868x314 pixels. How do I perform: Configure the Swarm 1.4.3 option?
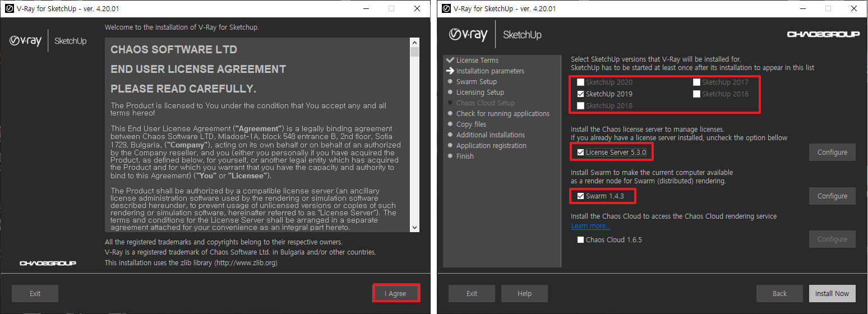click(x=832, y=196)
